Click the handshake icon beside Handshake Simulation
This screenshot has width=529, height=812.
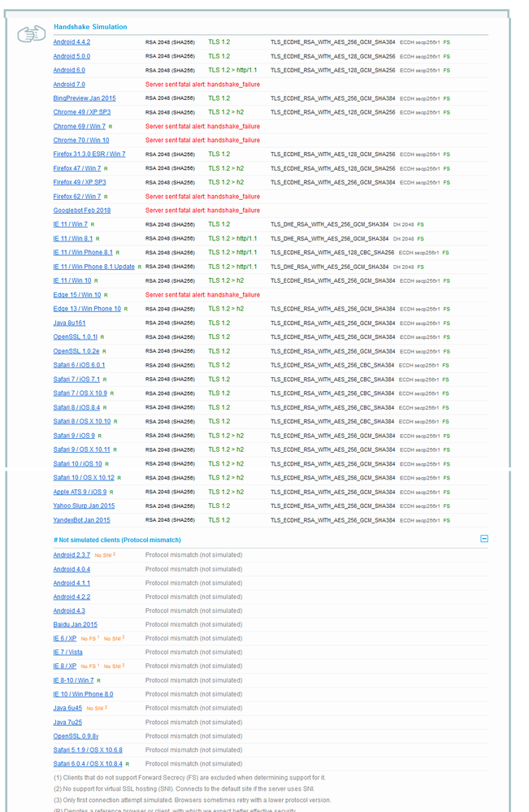point(32,35)
